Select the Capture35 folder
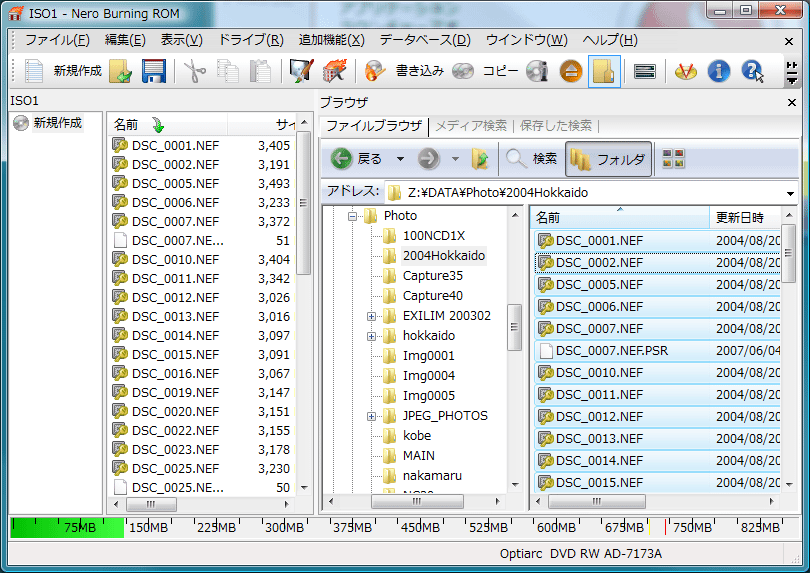Image resolution: width=810 pixels, height=573 pixels. tap(432, 276)
